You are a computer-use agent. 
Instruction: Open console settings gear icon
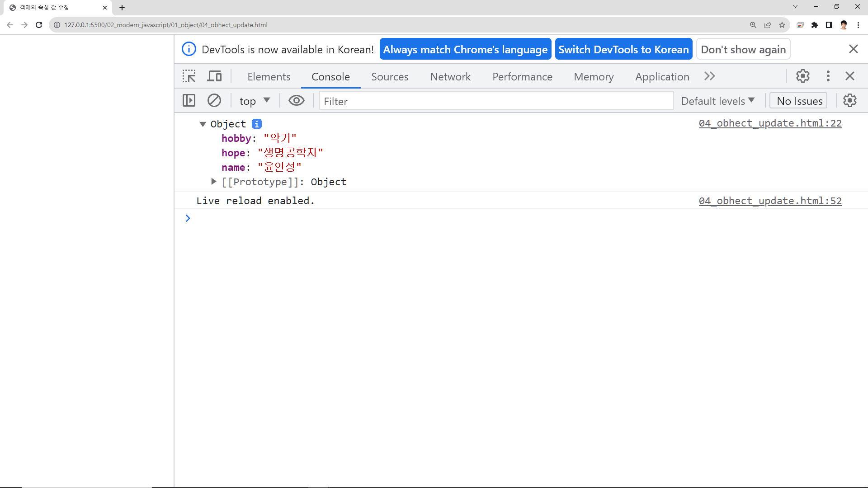[850, 100]
